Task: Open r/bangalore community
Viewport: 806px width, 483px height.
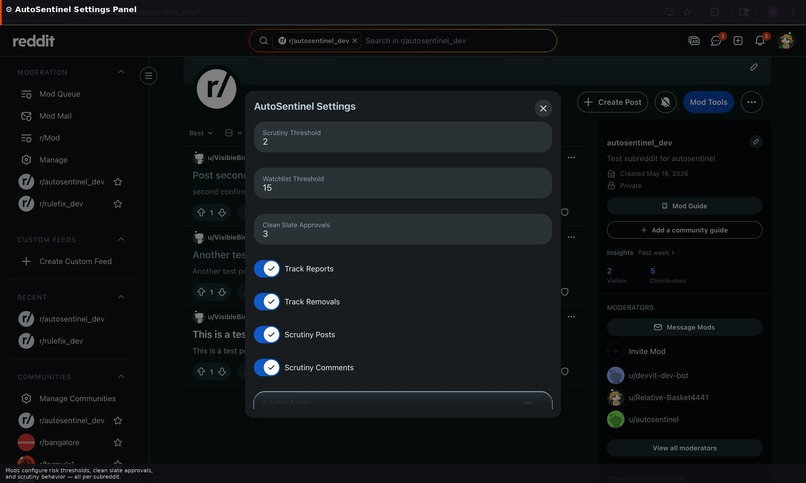Action: (x=59, y=442)
